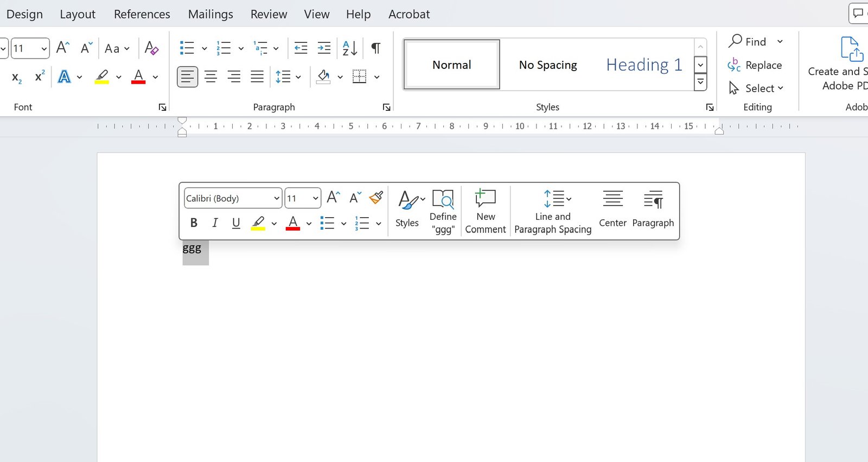Apply yellow highlight color in ribbon

click(x=102, y=77)
